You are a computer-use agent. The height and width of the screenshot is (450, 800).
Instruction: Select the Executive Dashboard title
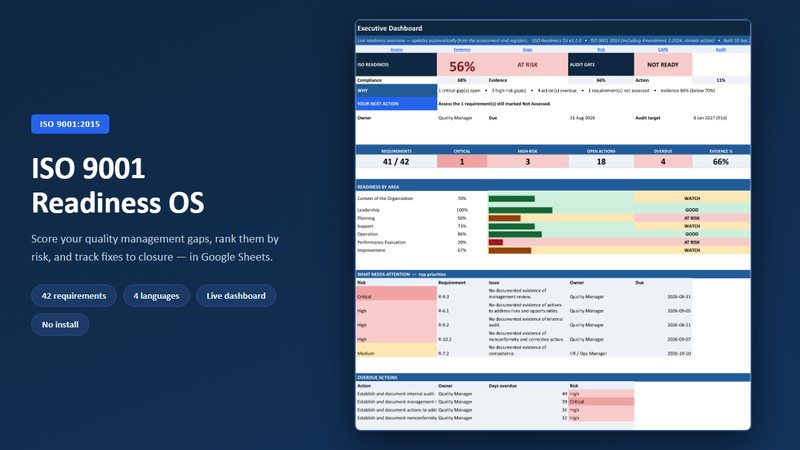(x=390, y=28)
